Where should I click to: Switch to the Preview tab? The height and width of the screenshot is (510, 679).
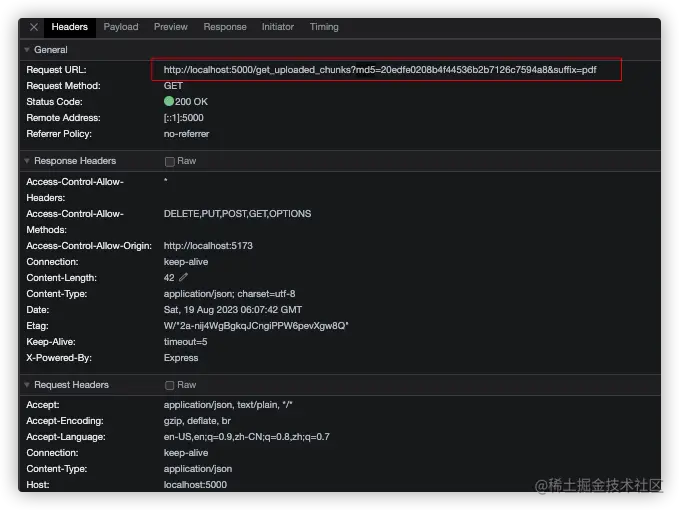171,27
